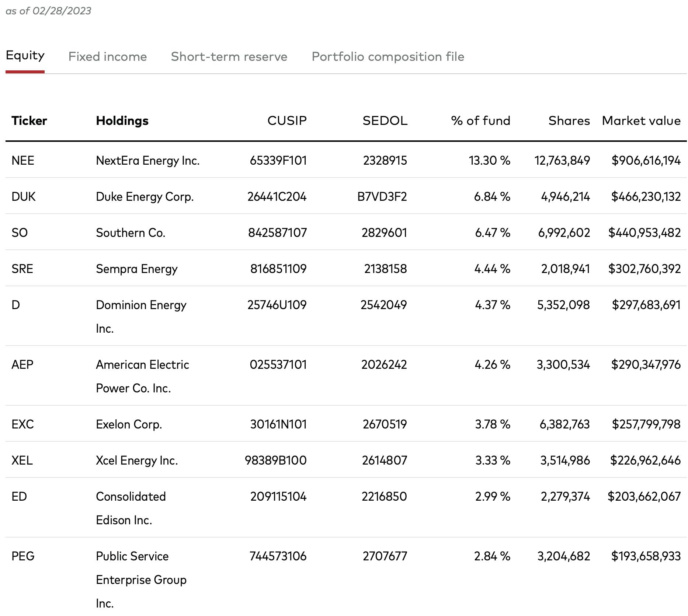Click the 6.84 % fund weight
688x616 pixels.
click(x=492, y=196)
